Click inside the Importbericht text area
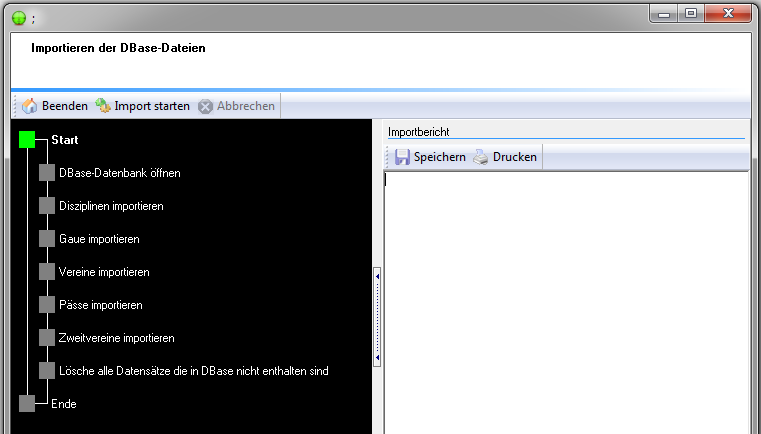Screen dimensions: 761x434 tap(567, 302)
